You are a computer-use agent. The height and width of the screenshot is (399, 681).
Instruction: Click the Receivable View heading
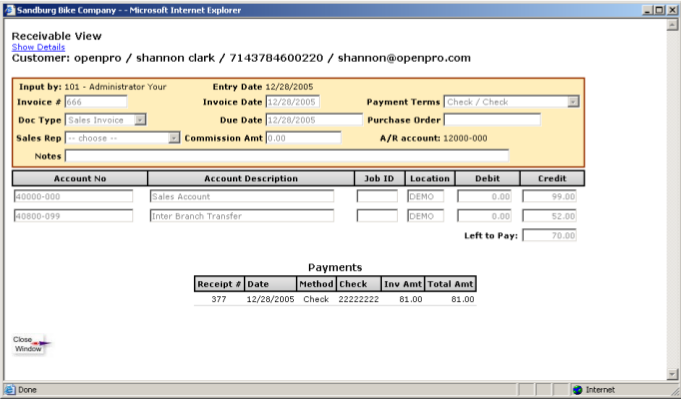(x=56, y=36)
